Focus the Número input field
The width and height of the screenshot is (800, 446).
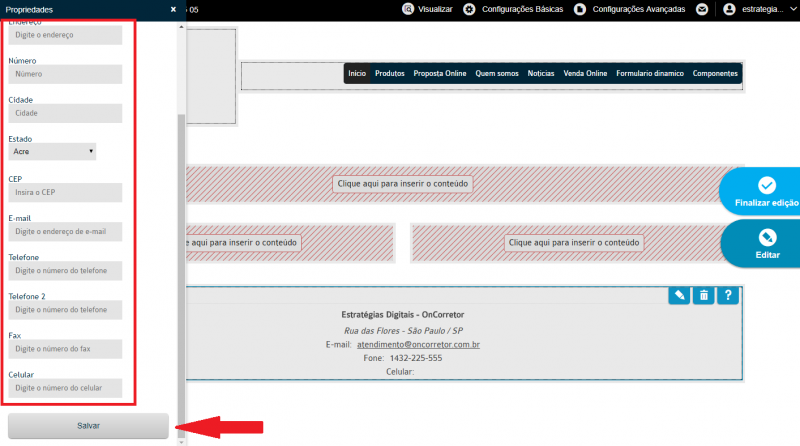pyautogui.click(x=65, y=74)
